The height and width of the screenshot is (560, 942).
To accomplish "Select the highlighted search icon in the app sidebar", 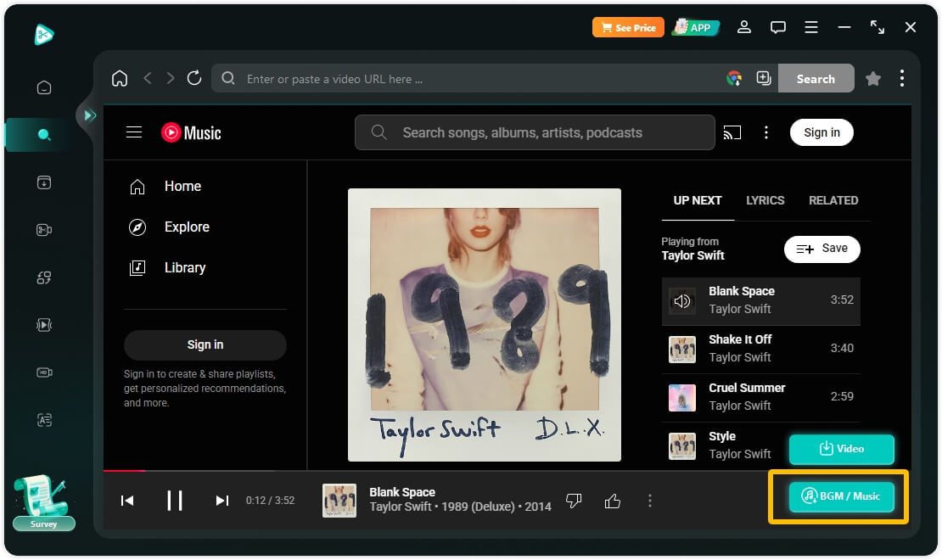I will (x=44, y=135).
